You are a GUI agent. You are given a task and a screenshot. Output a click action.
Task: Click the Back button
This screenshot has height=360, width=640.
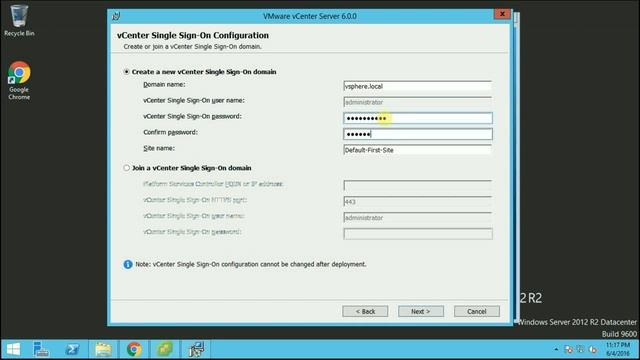click(365, 311)
